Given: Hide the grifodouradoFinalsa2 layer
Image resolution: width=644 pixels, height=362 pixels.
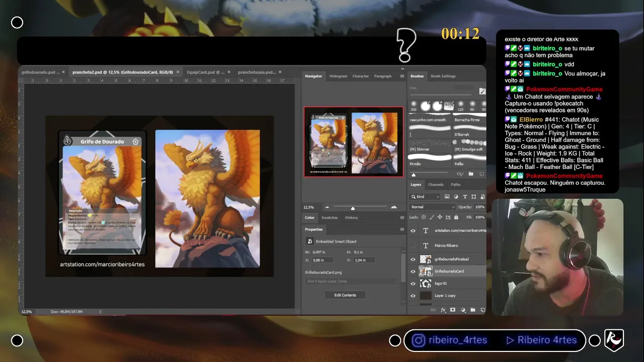Looking at the screenshot, I should click(x=413, y=259).
